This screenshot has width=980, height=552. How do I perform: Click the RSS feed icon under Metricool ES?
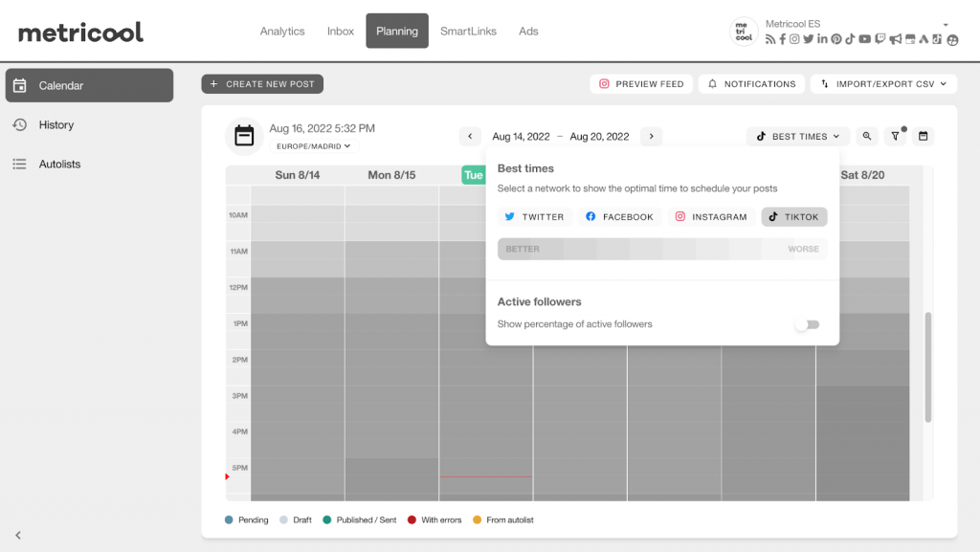[770, 39]
